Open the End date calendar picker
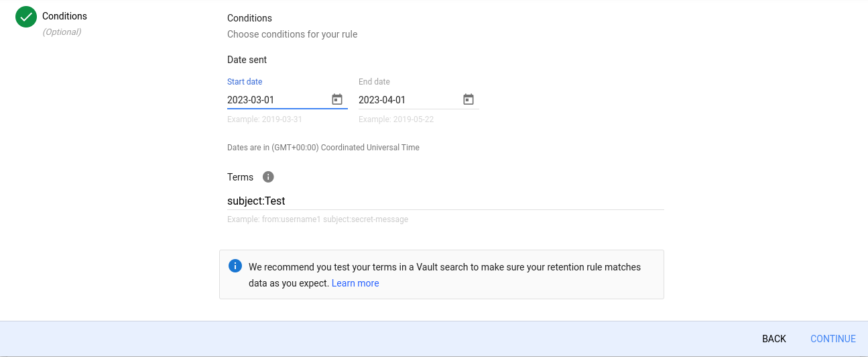 (469, 99)
